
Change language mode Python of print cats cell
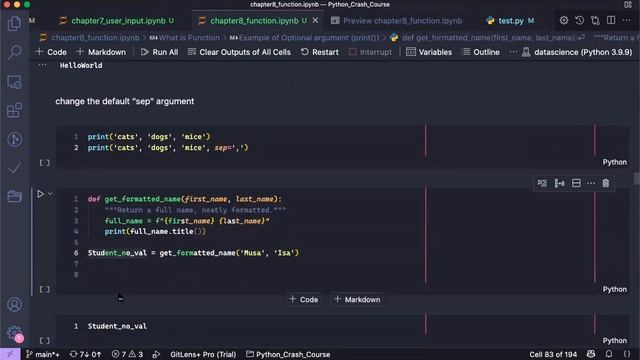tap(615, 162)
